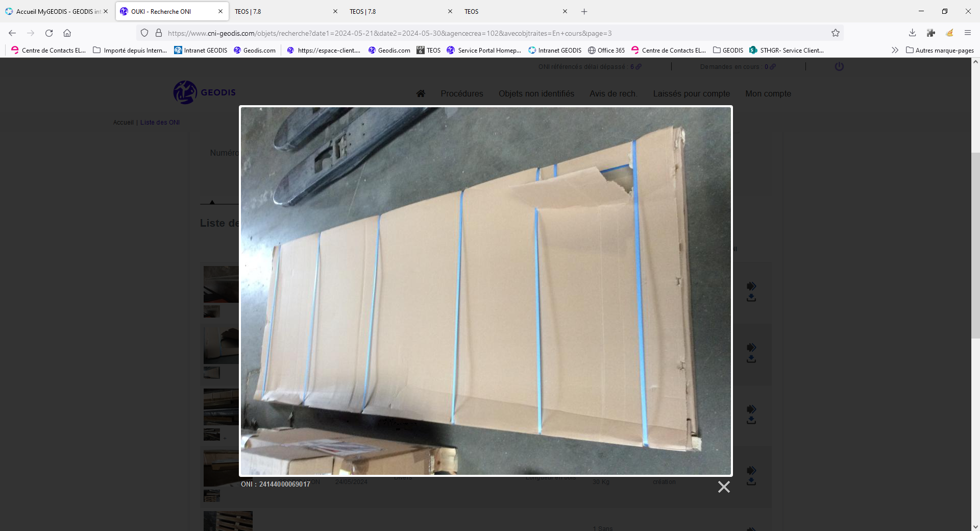Open the browser downloads panel
The image size is (980, 531).
click(x=912, y=33)
